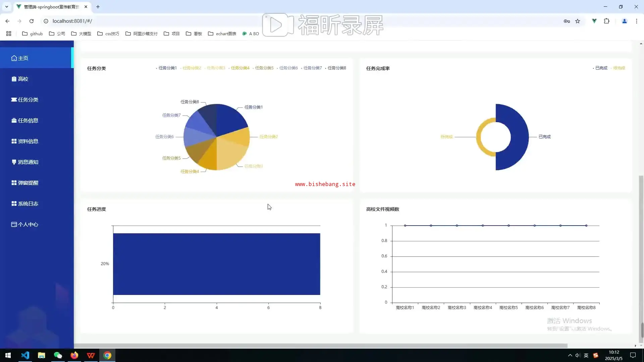Viewport: 644px width, 362px height.
Task: Reload the localhost page
Action: [32, 21]
